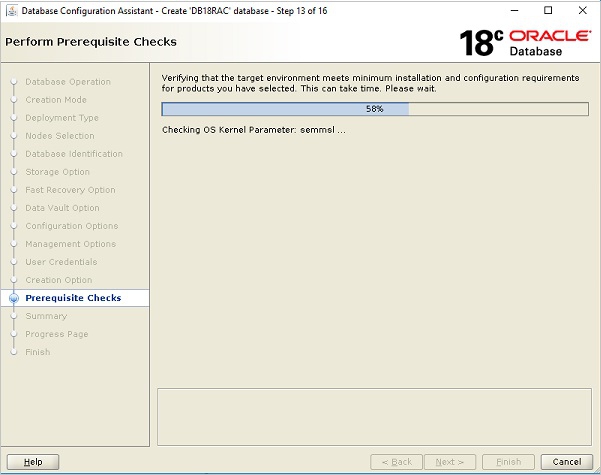
Task: Click the 'Verifying that the target environment' message
Action: tap(370, 83)
